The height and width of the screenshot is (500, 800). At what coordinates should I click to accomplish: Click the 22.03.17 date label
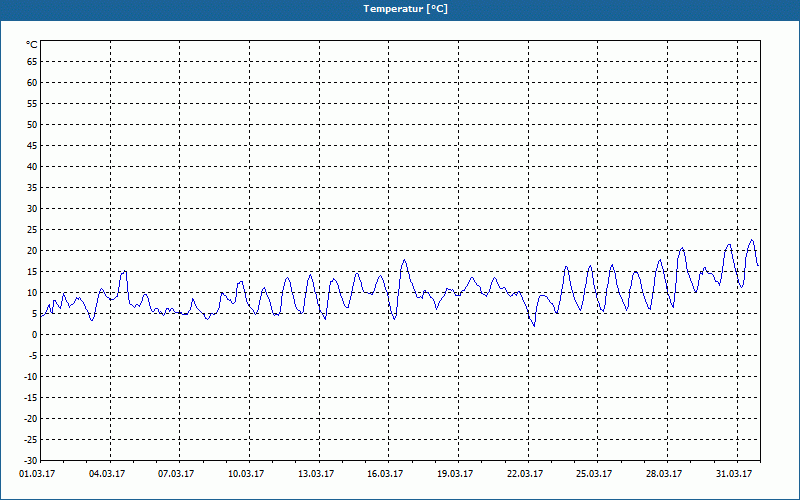pos(525,474)
